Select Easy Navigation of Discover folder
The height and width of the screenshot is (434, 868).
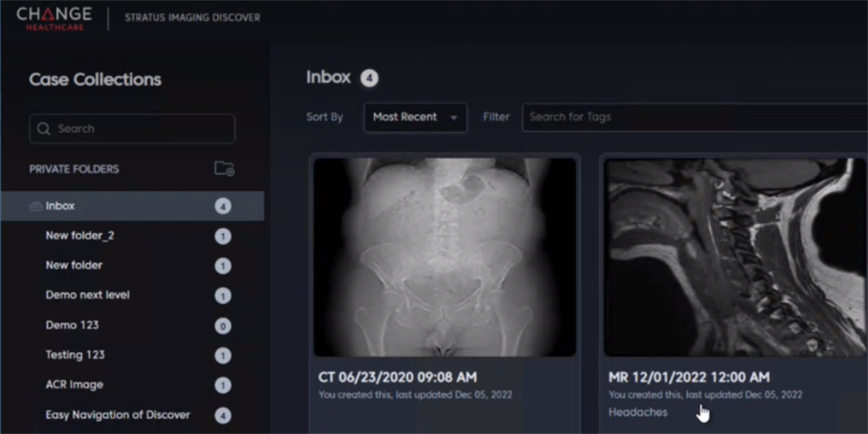[118, 415]
